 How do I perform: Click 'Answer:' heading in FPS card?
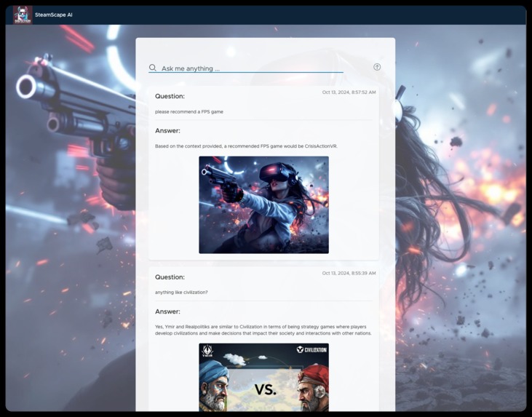pyautogui.click(x=167, y=130)
